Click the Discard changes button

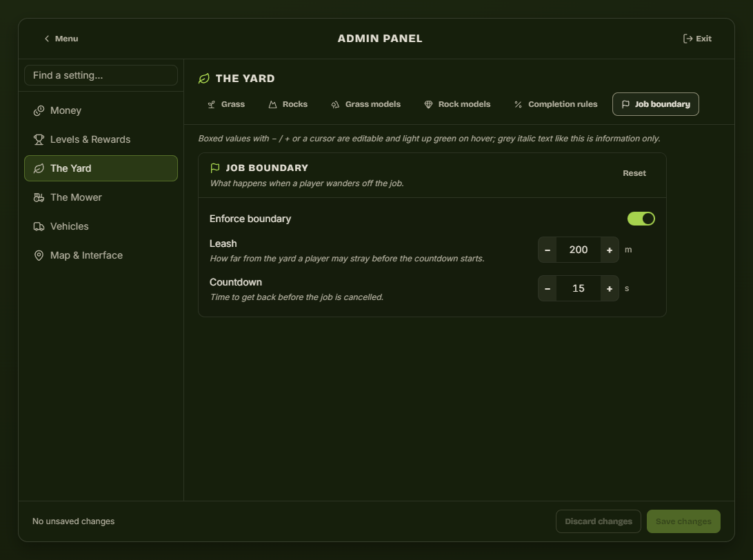click(x=599, y=521)
